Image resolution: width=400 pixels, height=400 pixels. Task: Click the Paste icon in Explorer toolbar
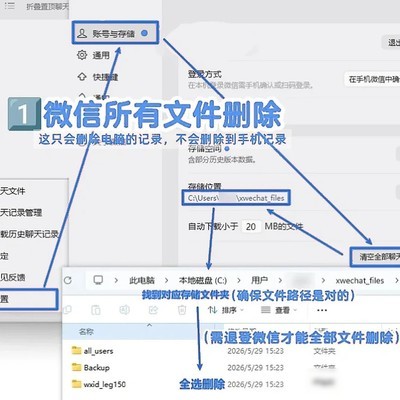(96, 310)
